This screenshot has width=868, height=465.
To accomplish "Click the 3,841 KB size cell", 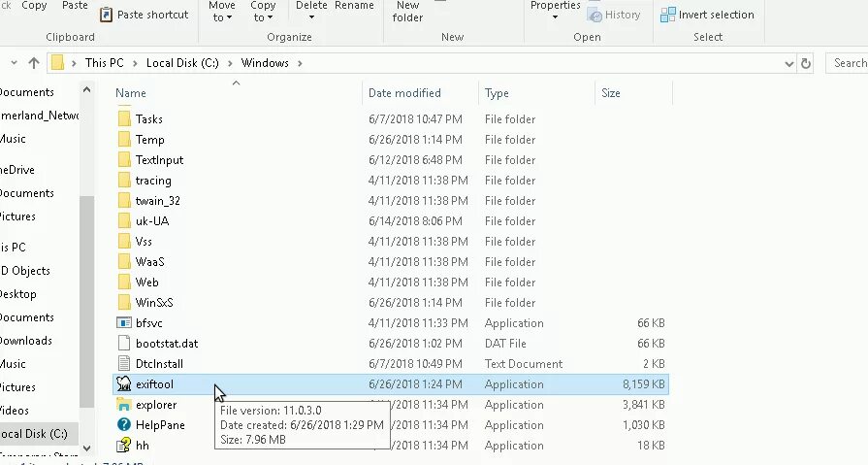I will coord(643,405).
